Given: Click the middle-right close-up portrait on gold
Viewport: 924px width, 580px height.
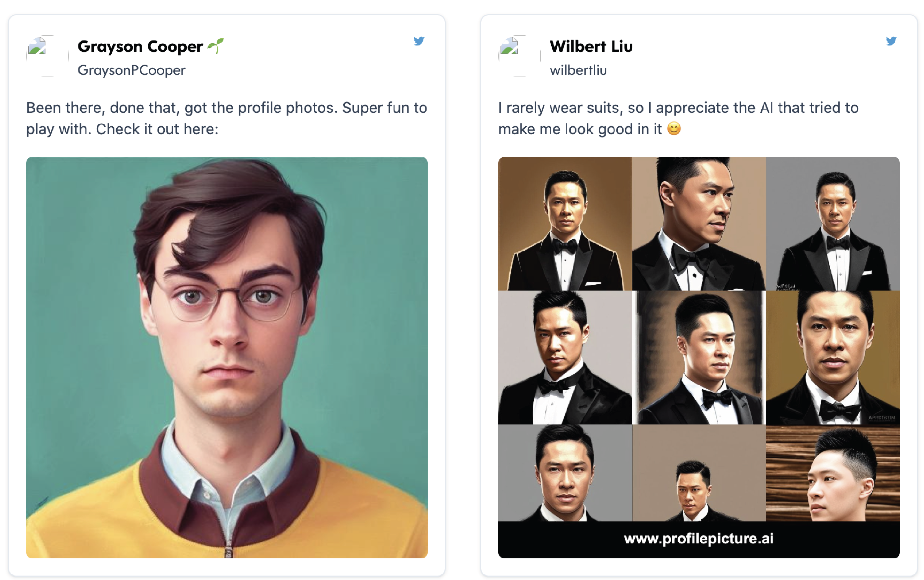Looking at the screenshot, I should [833, 357].
